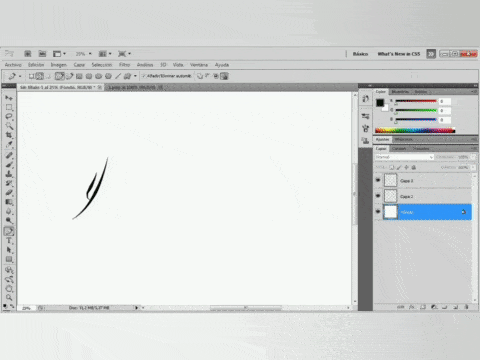
Task: Hide the Capa 2 layer
Action: [x=378, y=196]
